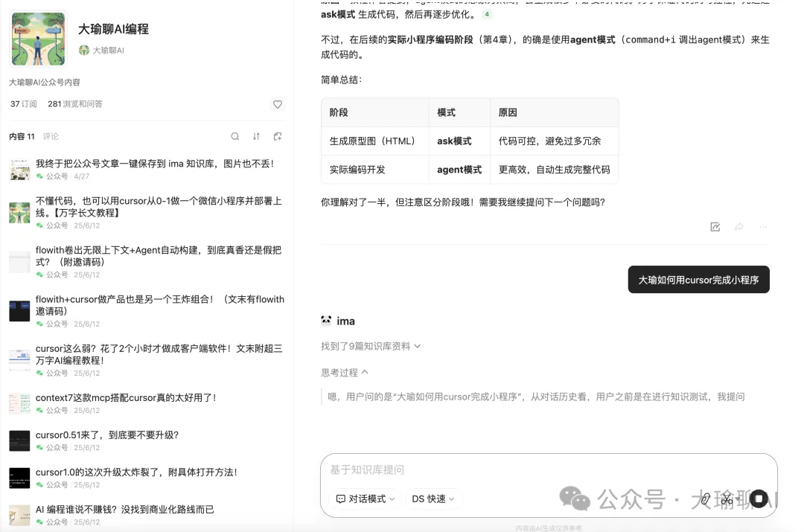Click the edit-note icon under the answer

pyautogui.click(x=715, y=226)
